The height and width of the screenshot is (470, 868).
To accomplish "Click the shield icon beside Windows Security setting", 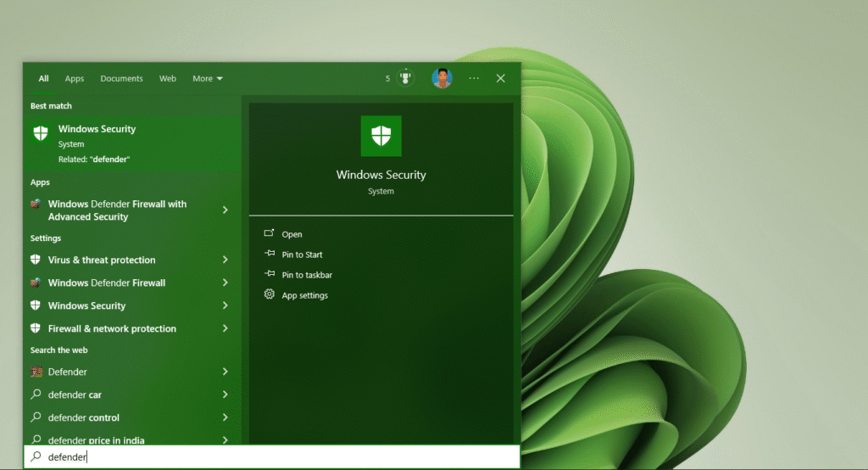I will pyautogui.click(x=36, y=305).
